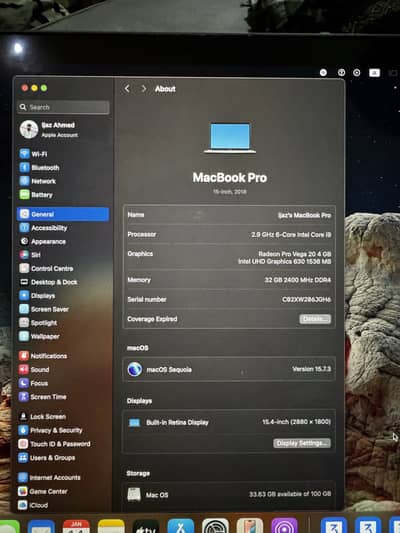Image resolution: width=400 pixels, height=533 pixels.
Task: Select General in the sidebar
Action: pyautogui.click(x=63, y=214)
